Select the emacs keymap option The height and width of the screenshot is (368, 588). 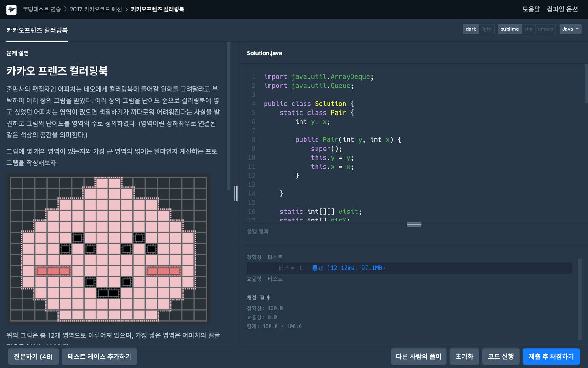[x=545, y=29]
